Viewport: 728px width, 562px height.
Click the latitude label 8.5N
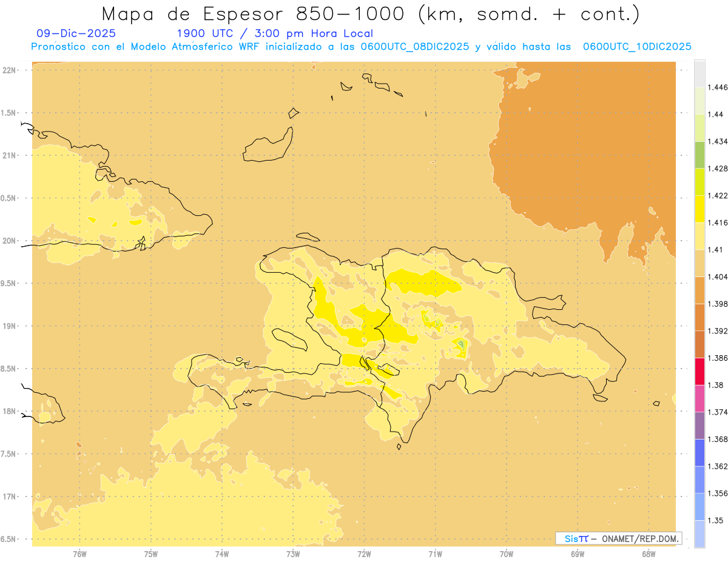pyautogui.click(x=8, y=369)
